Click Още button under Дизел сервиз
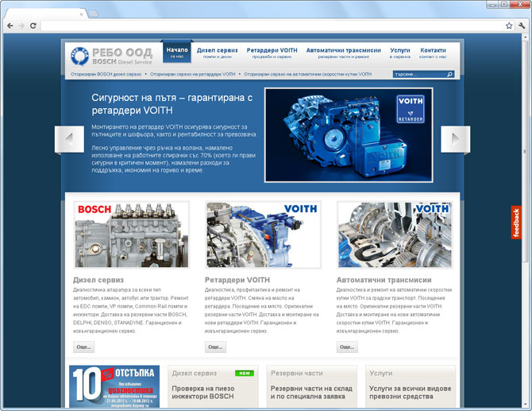532x411 pixels. click(84, 347)
